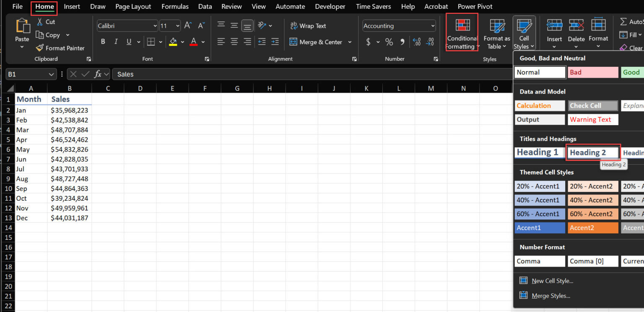The image size is (644, 312).
Task: Click New Cell Style...
Action: pos(552,281)
